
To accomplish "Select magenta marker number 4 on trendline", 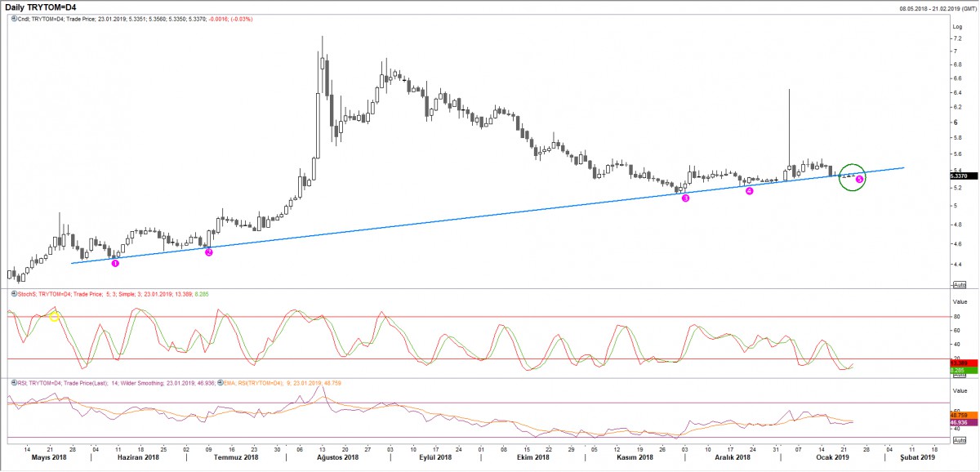I will point(749,191).
